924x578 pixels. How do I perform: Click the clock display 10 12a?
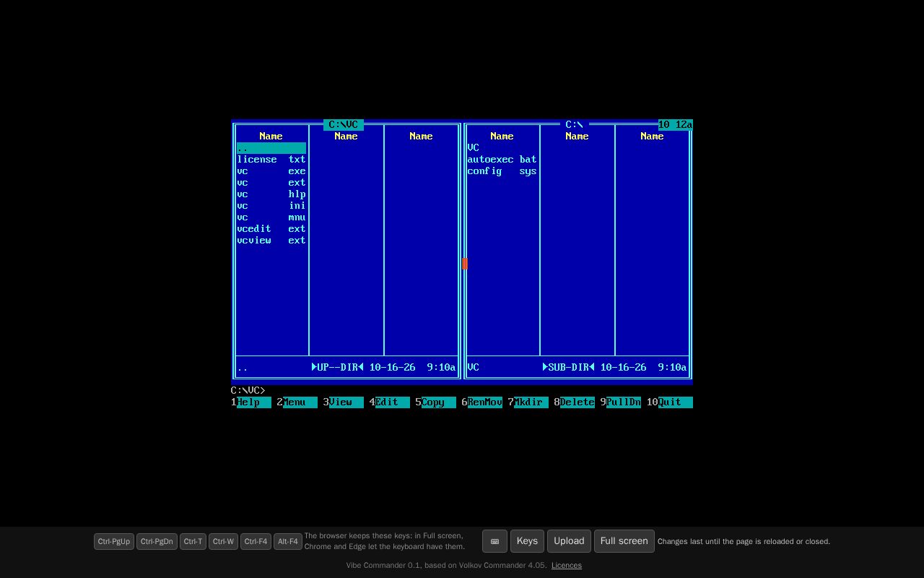click(x=676, y=124)
